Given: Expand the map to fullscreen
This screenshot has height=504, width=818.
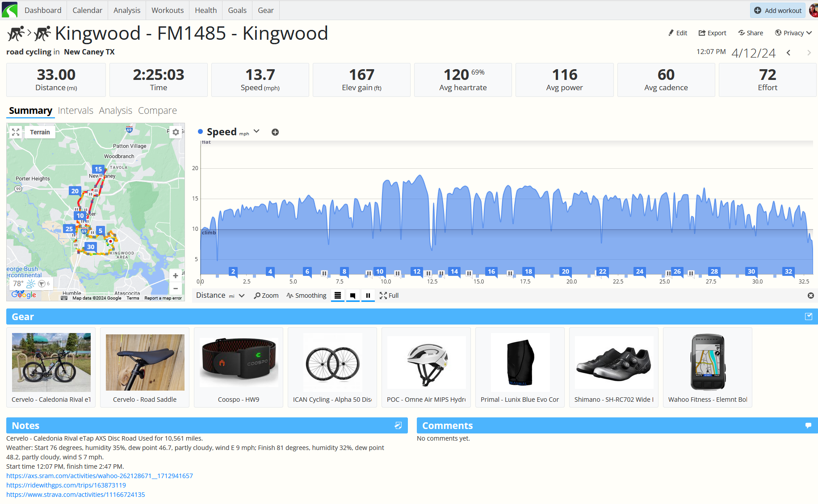Looking at the screenshot, I should coord(16,132).
